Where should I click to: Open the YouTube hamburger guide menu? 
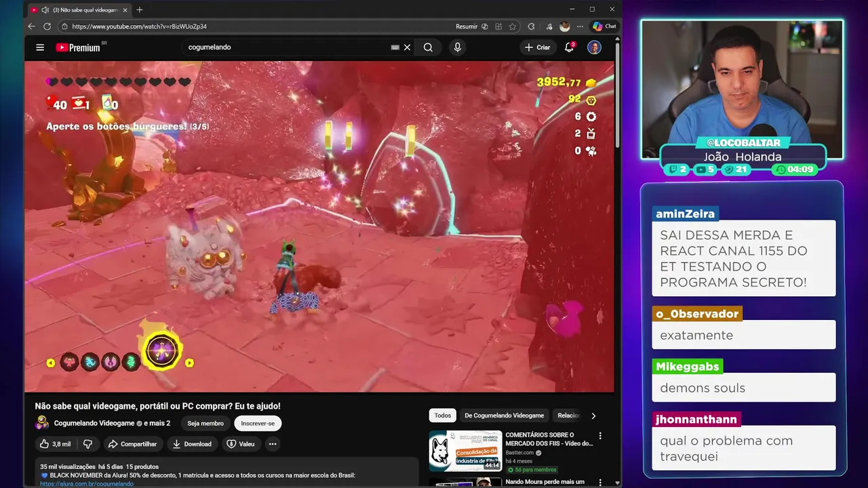(x=40, y=47)
